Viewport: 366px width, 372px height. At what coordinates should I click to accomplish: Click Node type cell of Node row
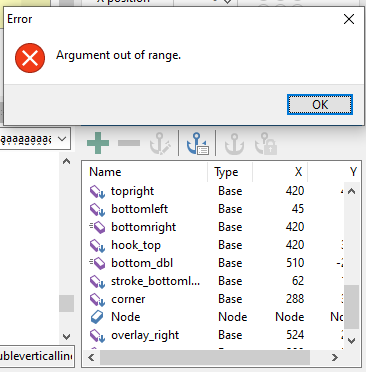click(x=233, y=317)
